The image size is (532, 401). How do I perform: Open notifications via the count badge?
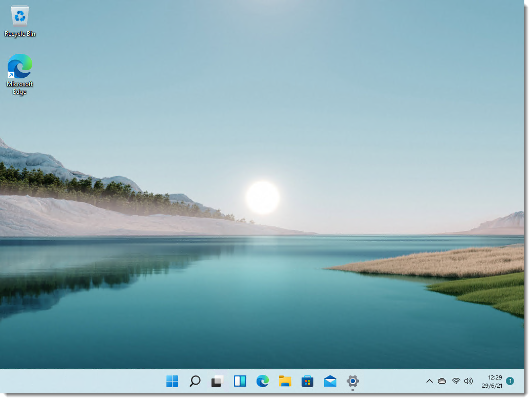[x=510, y=381]
